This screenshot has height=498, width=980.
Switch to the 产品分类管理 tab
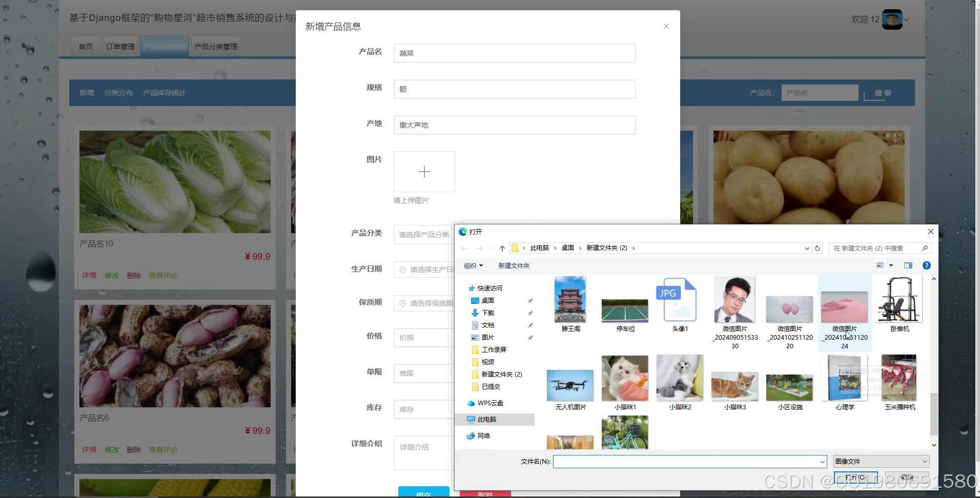click(x=215, y=46)
